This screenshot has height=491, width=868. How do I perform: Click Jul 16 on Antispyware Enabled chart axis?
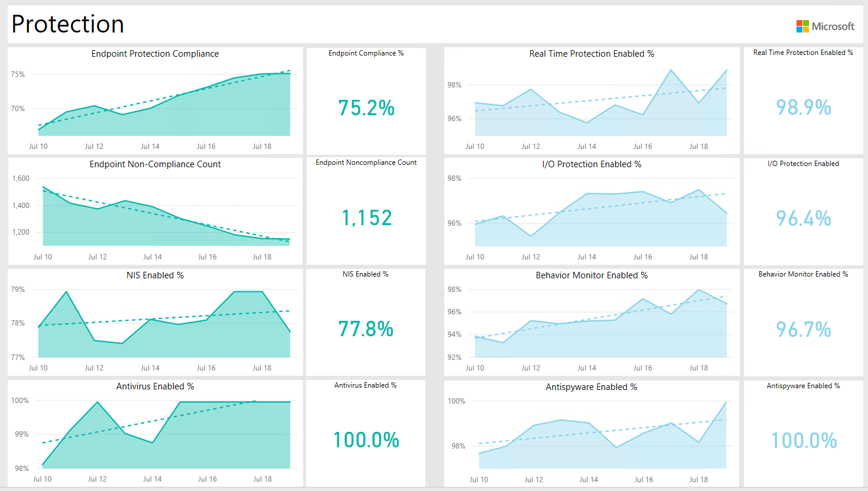(643, 480)
